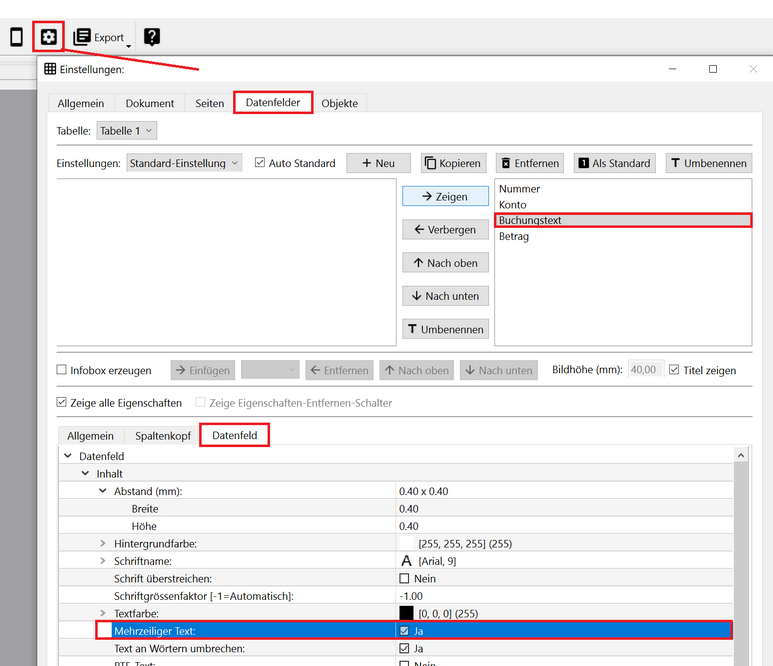Viewport: 773px width, 666px height.
Task: Click the Umbenennen button beside Als Standard
Action: pos(708,163)
